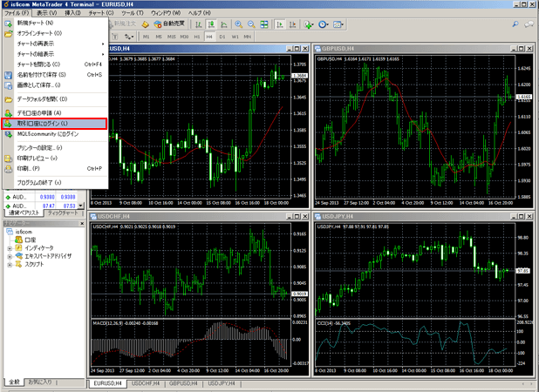Image resolution: width=539 pixels, height=392 pixels.
Task: Click the text label tool icon
Action: pyautogui.click(x=115, y=37)
